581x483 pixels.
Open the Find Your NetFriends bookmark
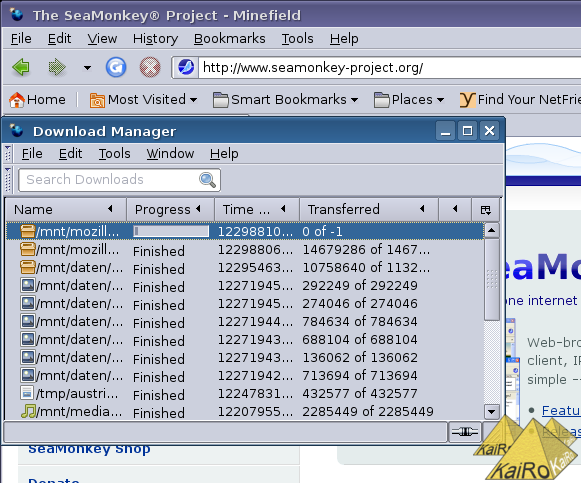520,100
